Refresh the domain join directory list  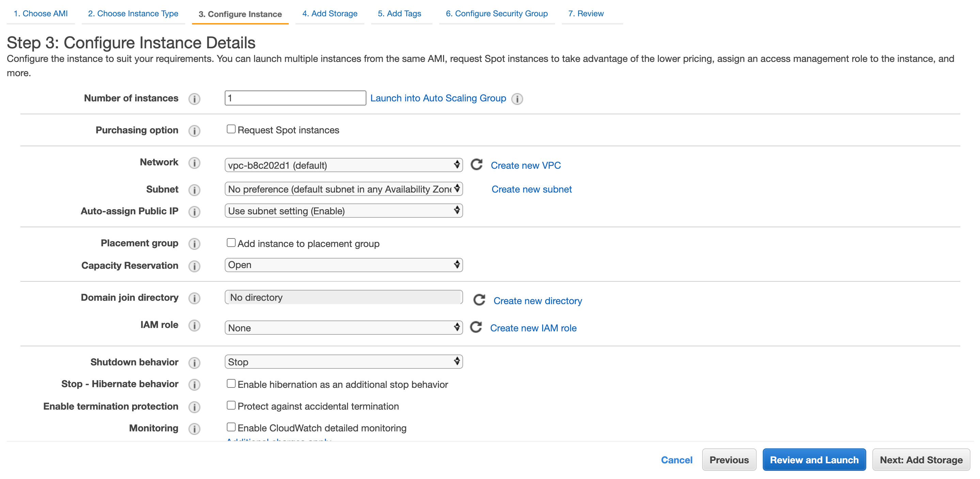click(x=478, y=300)
